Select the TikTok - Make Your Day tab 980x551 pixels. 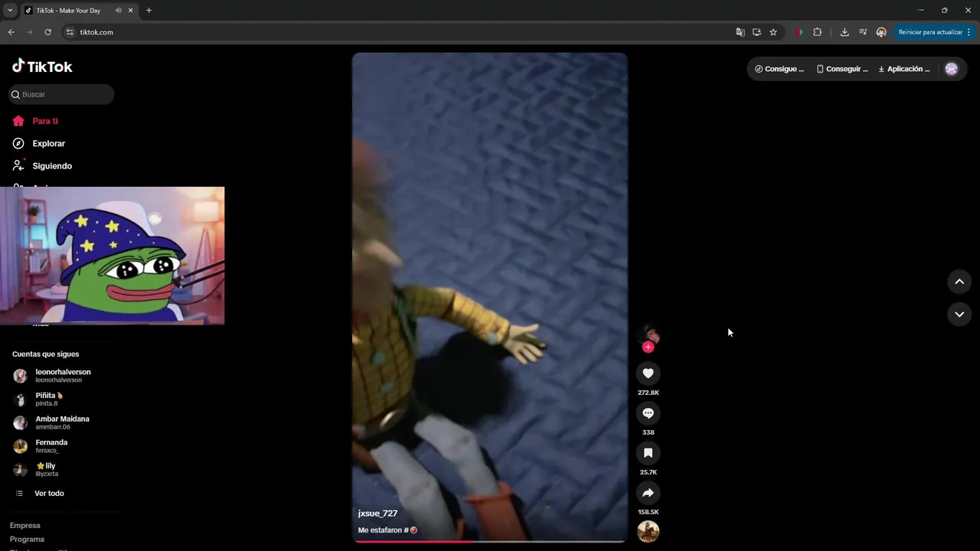pos(79,11)
